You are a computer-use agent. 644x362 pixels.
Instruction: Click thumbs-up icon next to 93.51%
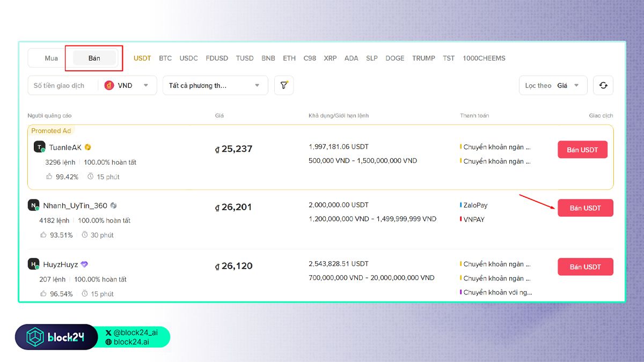pos(43,235)
